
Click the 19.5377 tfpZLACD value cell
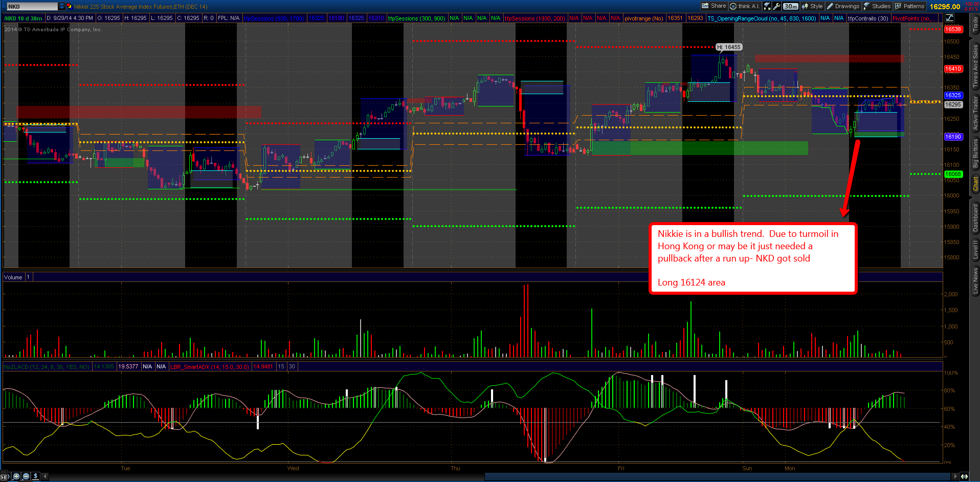point(128,366)
